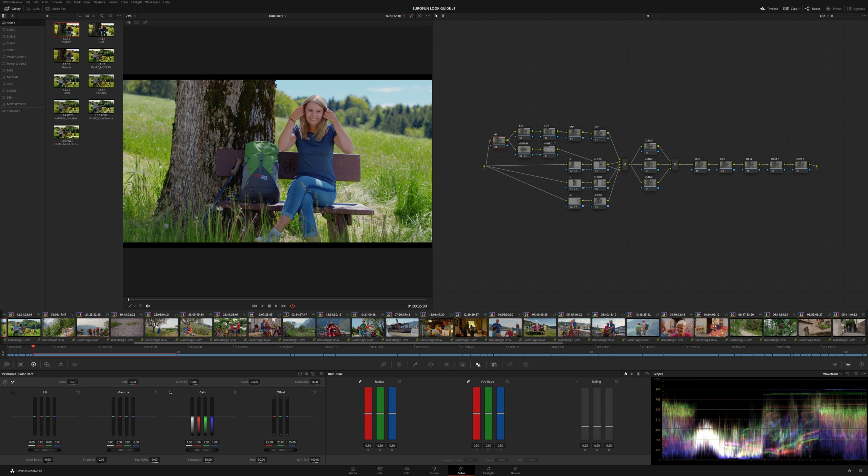Toggle the Effects panel button
868x476 pixels.
point(834,8)
